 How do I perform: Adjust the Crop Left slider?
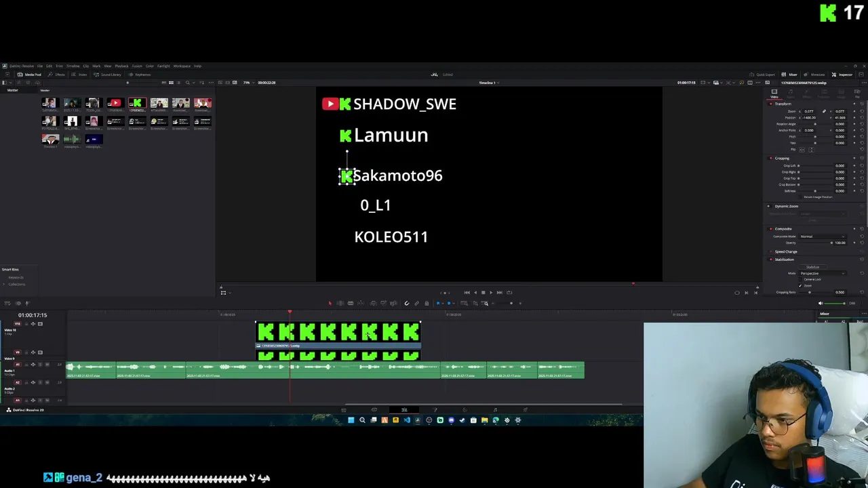pyautogui.click(x=815, y=166)
